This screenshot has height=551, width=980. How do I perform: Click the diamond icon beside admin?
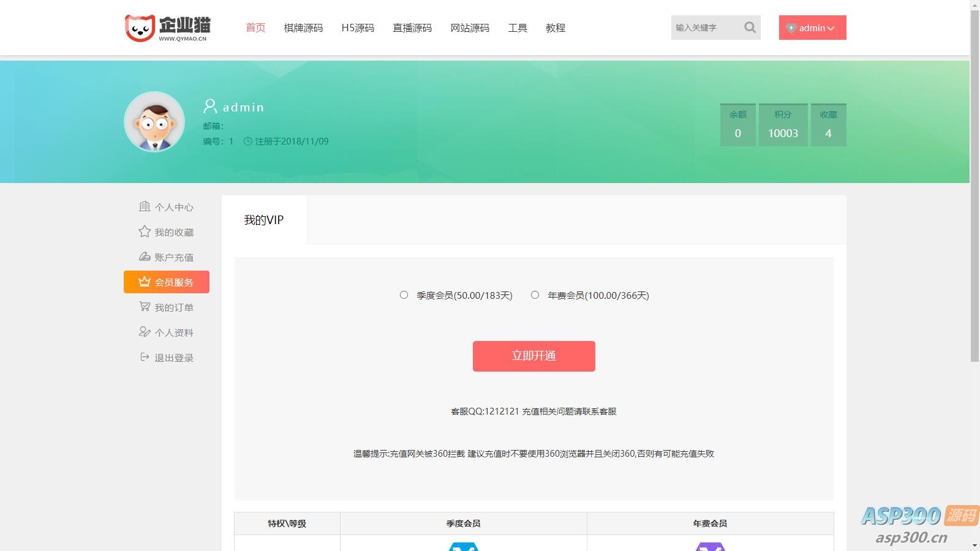791,28
